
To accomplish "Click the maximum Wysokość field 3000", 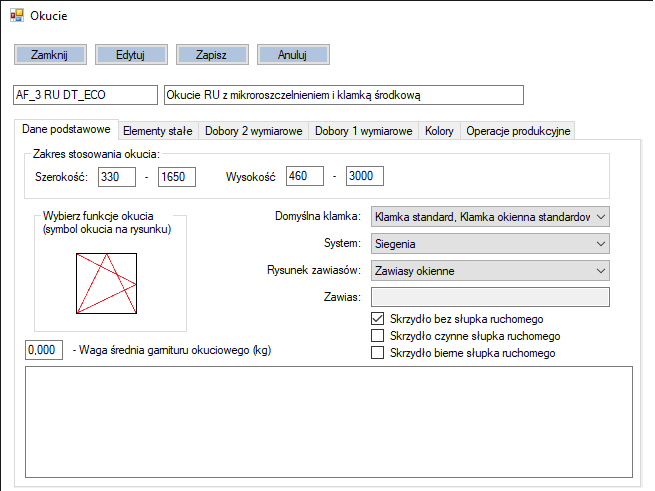I will click(365, 176).
